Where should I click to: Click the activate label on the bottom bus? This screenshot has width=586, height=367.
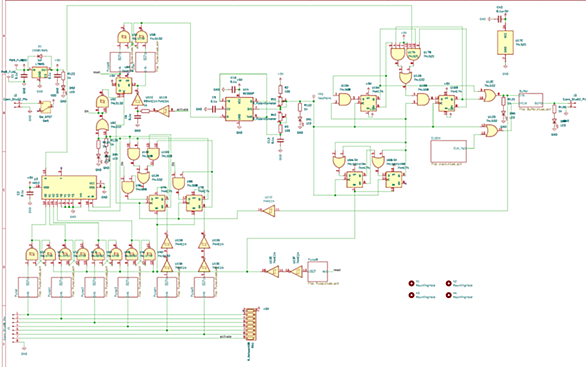point(225,337)
